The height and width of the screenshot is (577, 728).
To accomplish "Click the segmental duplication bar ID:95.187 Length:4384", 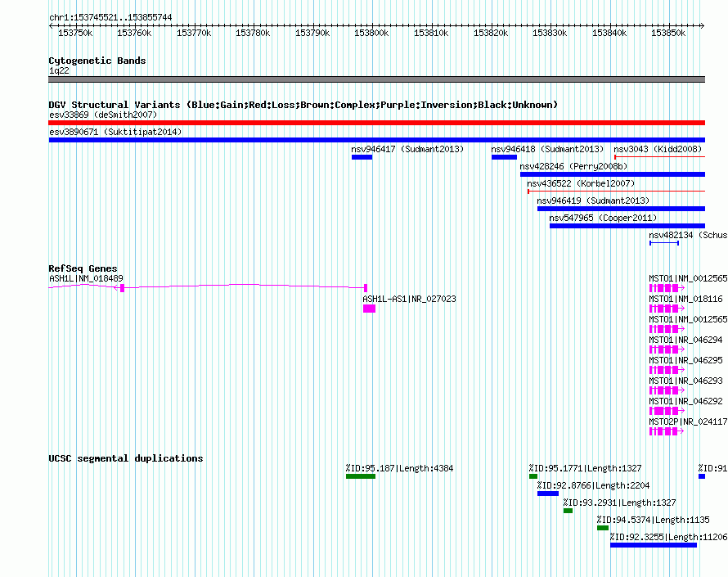I will [361, 476].
